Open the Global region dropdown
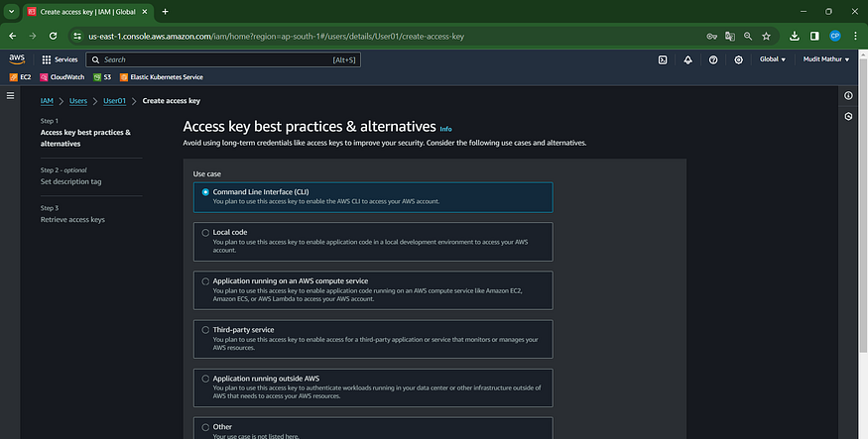 coord(772,59)
